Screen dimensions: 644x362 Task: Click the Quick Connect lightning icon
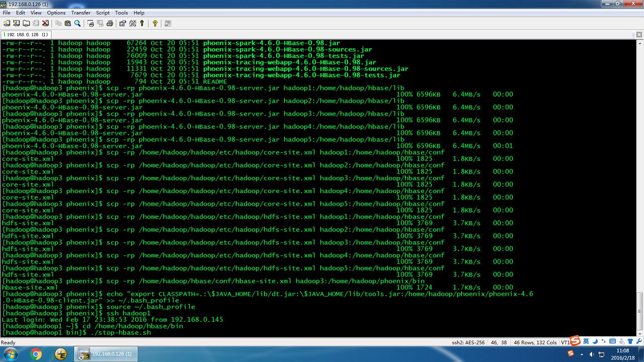click(x=16, y=23)
